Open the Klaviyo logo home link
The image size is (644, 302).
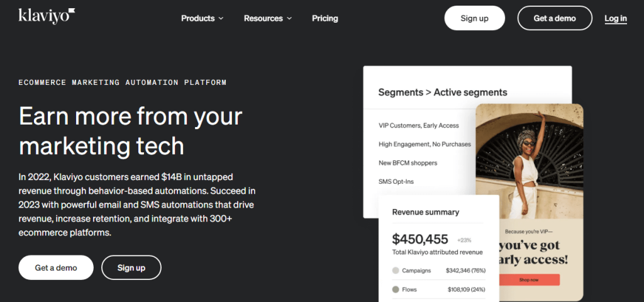(47, 16)
